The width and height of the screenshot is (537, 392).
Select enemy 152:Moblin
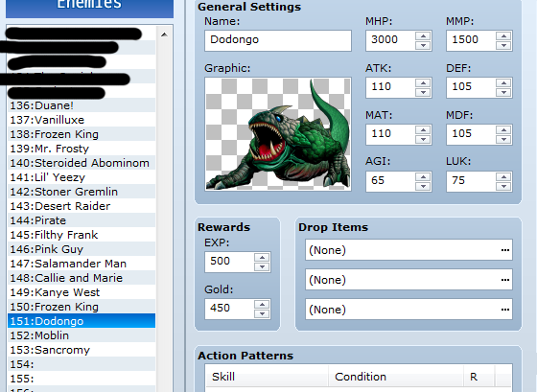pos(82,335)
